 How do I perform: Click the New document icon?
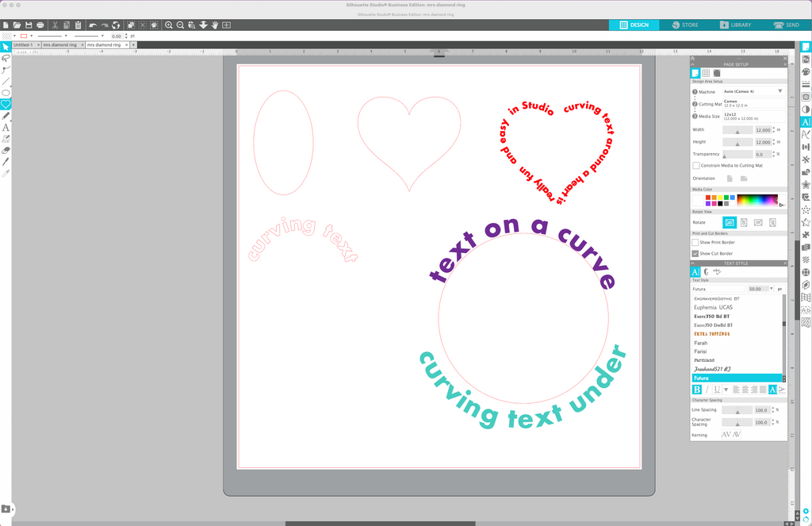click(6, 25)
